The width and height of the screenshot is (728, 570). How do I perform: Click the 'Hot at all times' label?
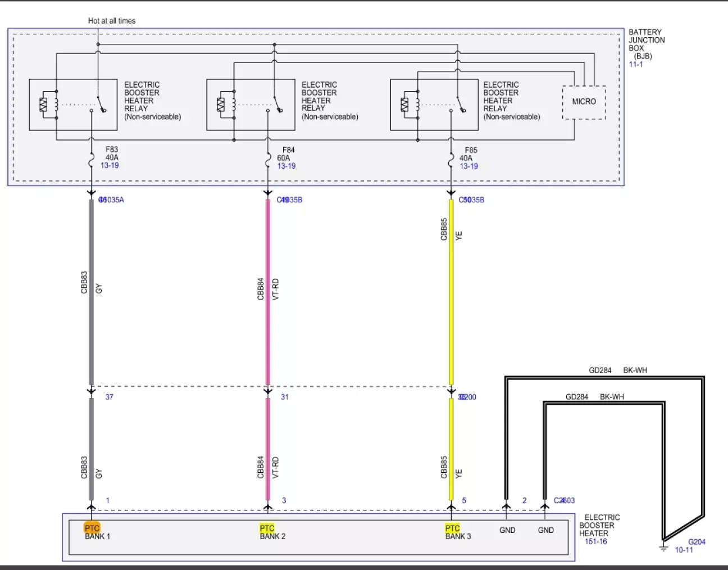(x=112, y=21)
